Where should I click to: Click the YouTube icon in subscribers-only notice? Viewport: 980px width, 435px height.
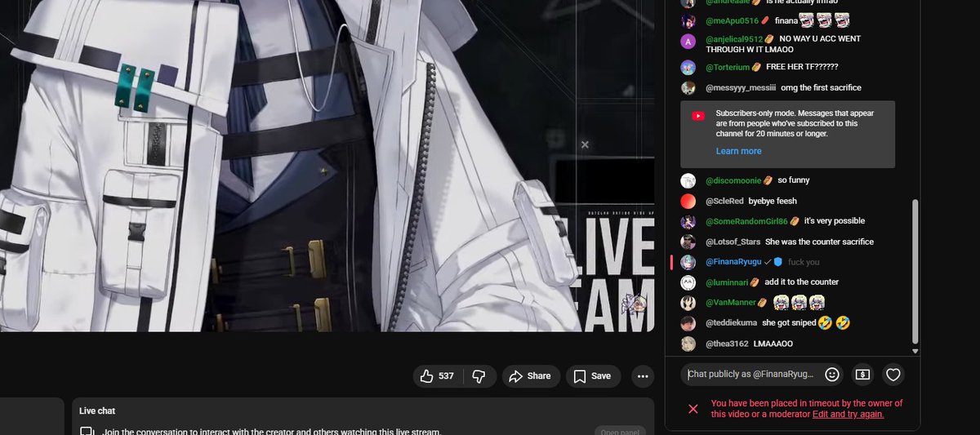point(698,116)
